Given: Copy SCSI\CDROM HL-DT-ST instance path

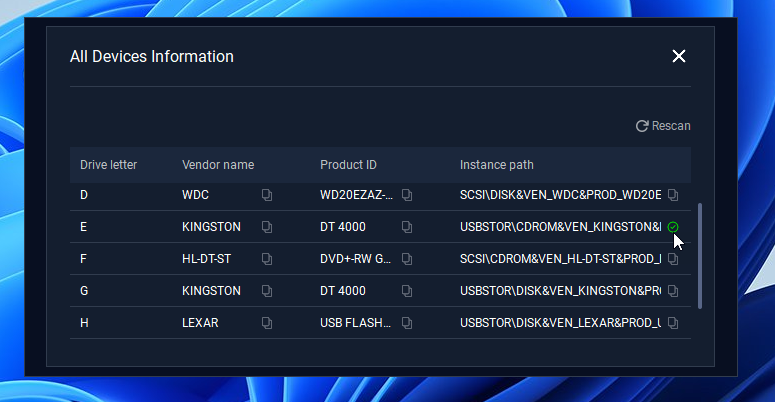Looking at the screenshot, I should tap(673, 259).
